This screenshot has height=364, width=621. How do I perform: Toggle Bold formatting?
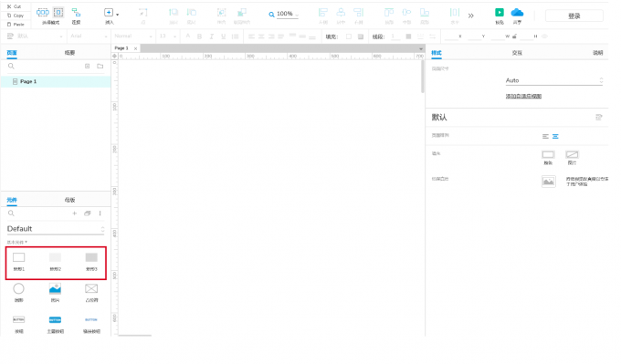(x=200, y=36)
